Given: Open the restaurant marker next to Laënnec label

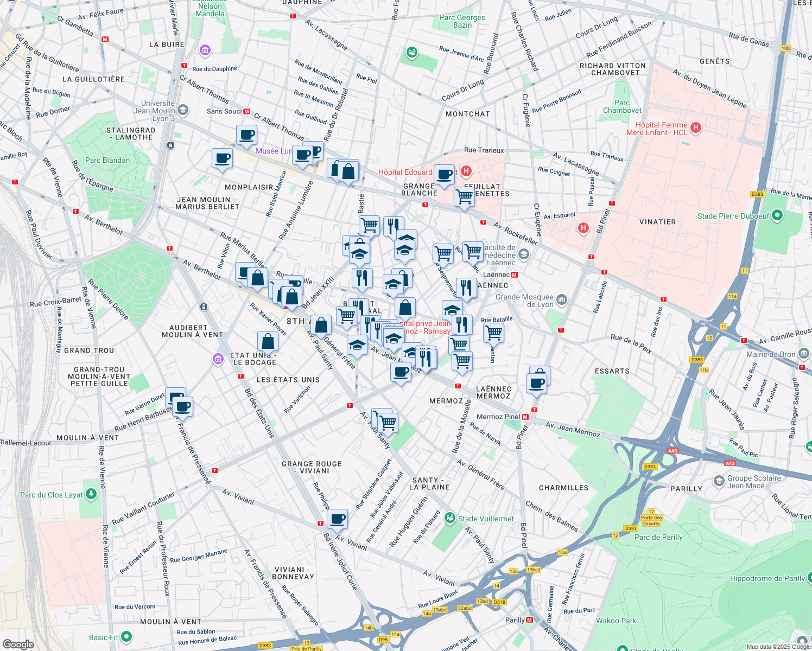Looking at the screenshot, I should coord(466,287).
